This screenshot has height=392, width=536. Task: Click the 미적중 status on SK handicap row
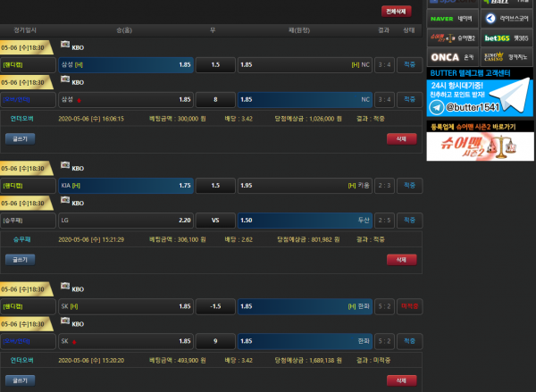(409, 306)
